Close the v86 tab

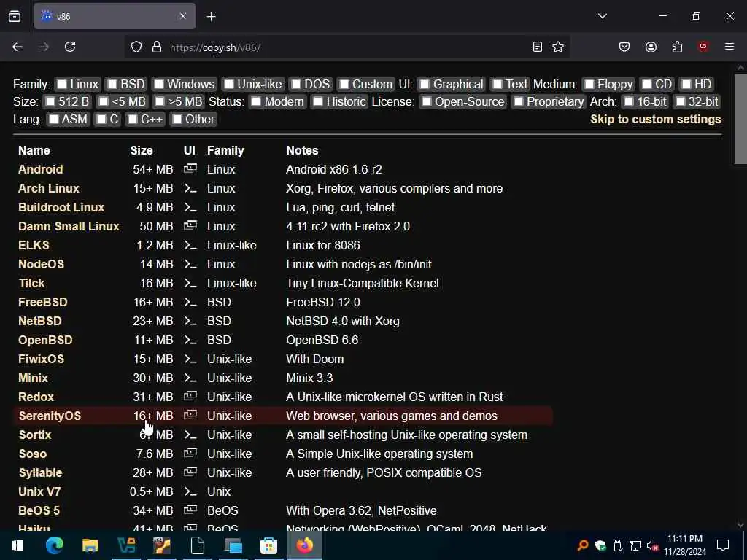[183, 16]
